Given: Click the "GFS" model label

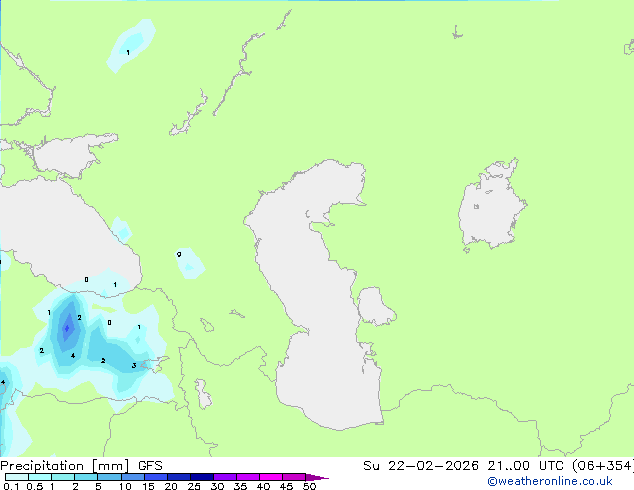Looking at the screenshot, I should coord(150,466).
